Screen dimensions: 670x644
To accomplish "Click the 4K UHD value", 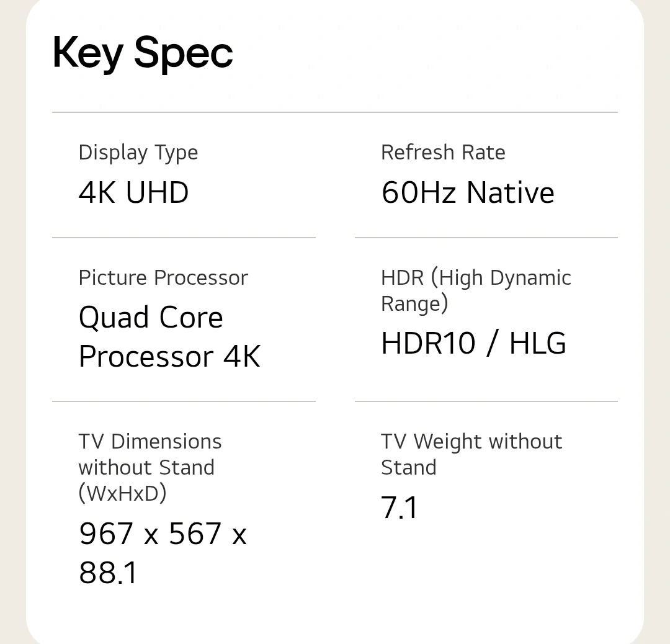I will 134,192.
